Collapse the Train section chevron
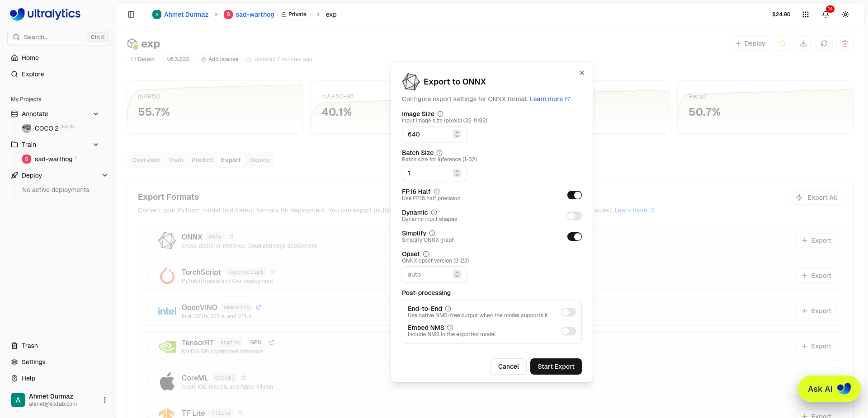 96,145
